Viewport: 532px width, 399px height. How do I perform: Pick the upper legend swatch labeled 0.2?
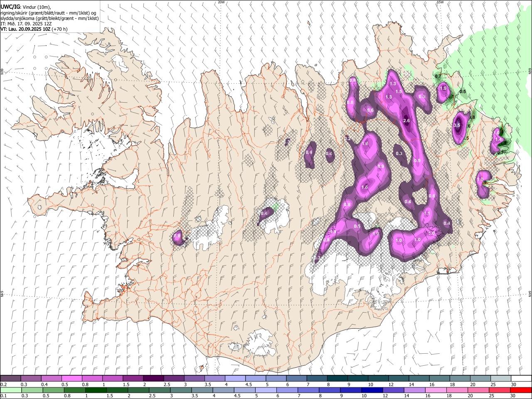[x=10, y=378]
